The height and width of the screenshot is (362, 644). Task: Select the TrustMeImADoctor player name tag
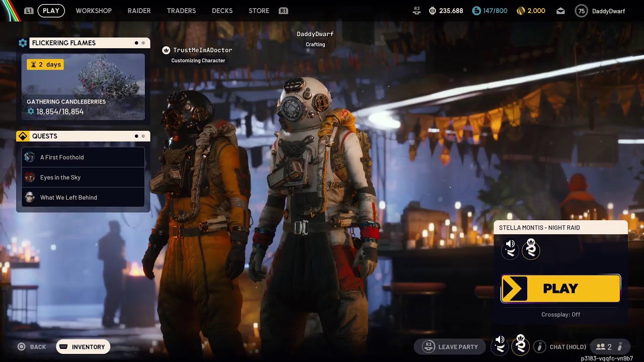point(203,50)
